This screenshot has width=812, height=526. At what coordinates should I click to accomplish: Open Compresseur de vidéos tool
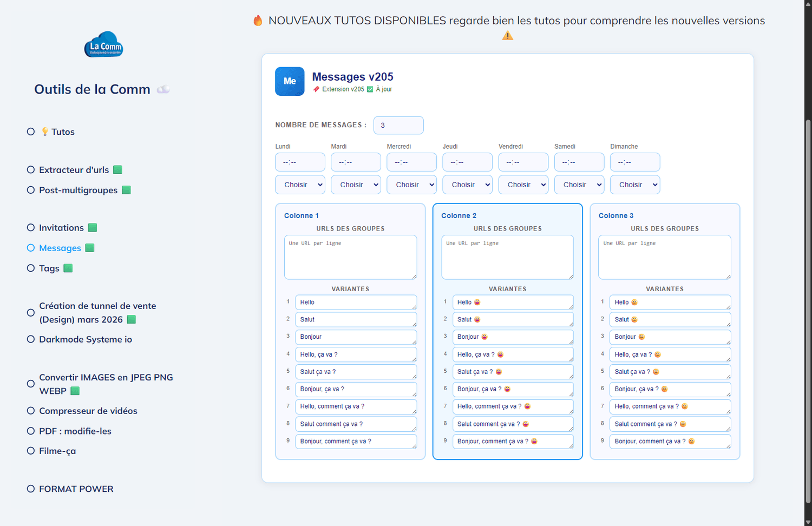coord(88,411)
